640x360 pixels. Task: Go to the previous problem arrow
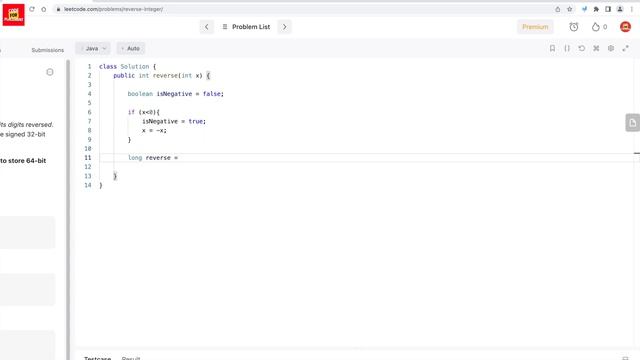tap(207, 27)
